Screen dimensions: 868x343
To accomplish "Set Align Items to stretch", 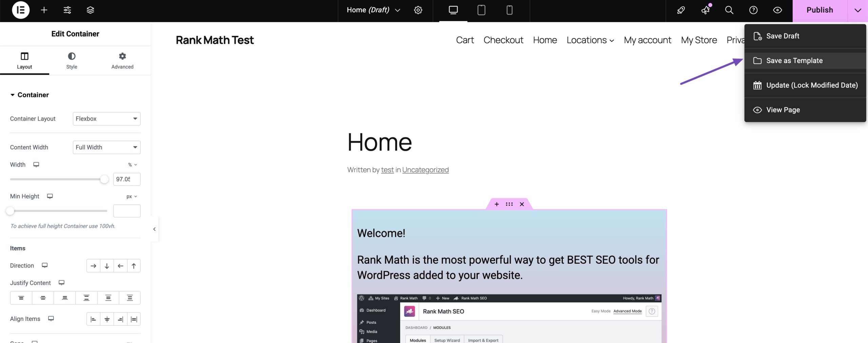I will pyautogui.click(x=134, y=319).
